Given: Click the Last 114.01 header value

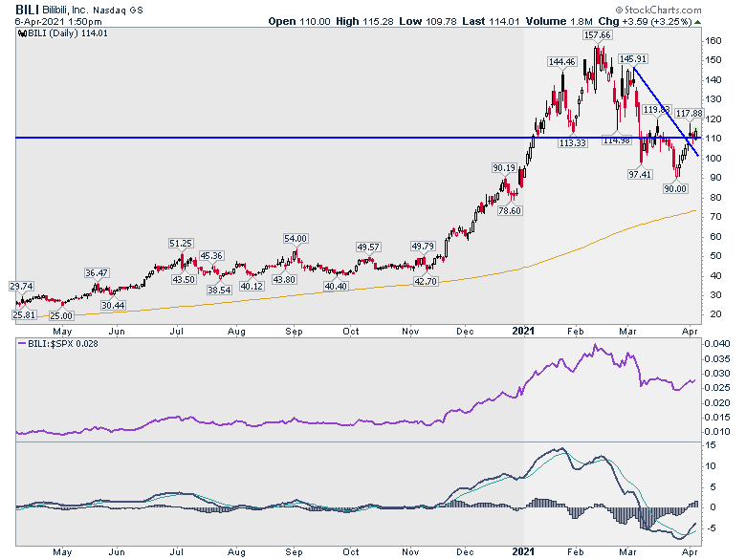Looking at the screenshot, I should tap(492, 21).
